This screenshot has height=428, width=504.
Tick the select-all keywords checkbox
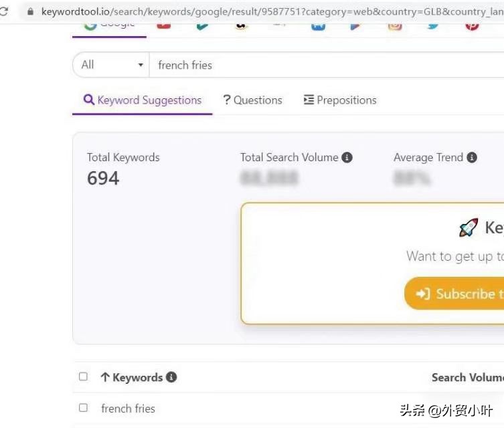click(x=83, y=377)
